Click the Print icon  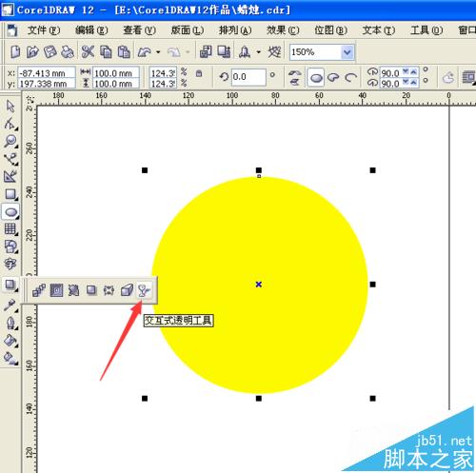(x=68, y=51)
